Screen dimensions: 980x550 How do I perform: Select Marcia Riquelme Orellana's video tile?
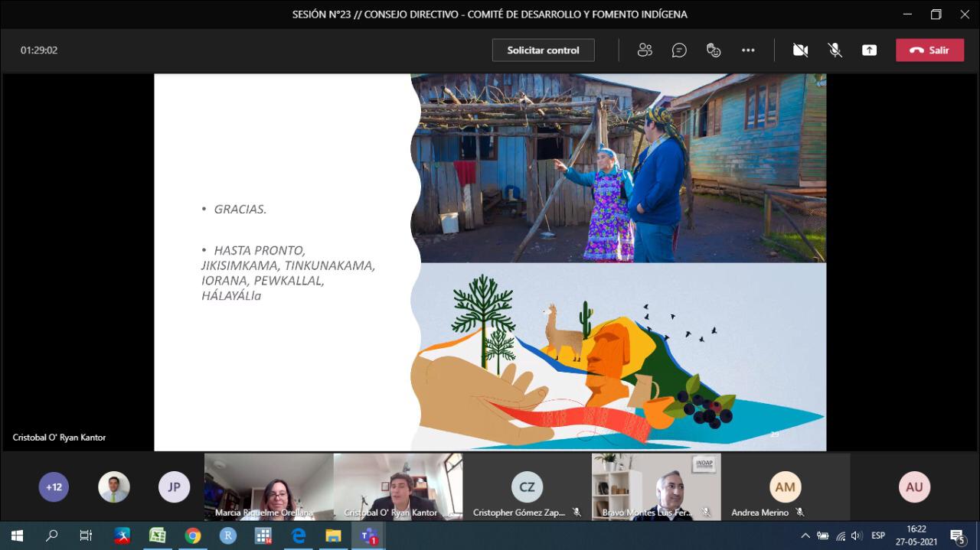(x=269, y=487)
